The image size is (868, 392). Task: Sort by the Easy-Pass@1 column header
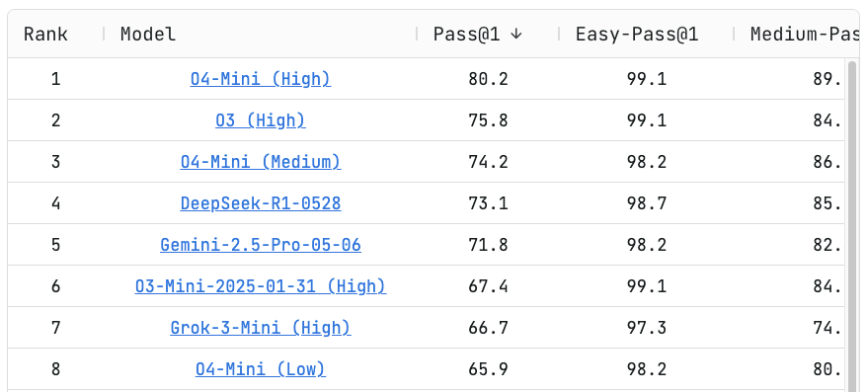637,35
